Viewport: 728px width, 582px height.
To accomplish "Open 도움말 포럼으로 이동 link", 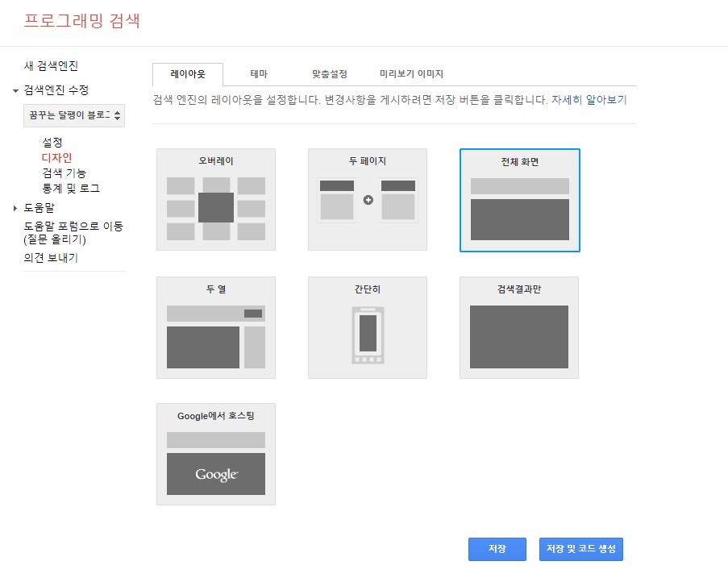I will 73,232.
